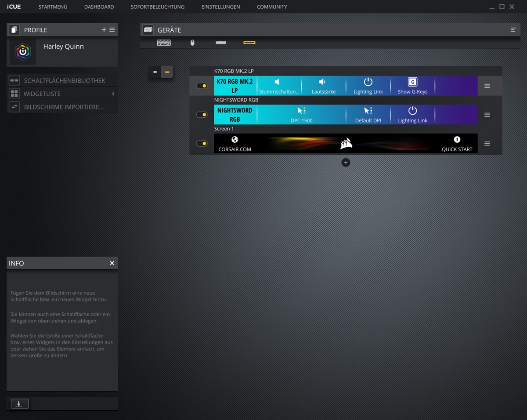Click Lighting Link in the Nightsword row
Image resolution: width=527 pixels, height=420 pixels.
(412, 115)
